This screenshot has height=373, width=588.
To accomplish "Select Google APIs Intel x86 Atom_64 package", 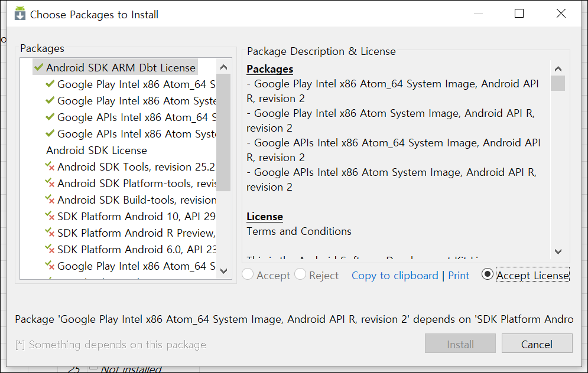I will 136,117.
